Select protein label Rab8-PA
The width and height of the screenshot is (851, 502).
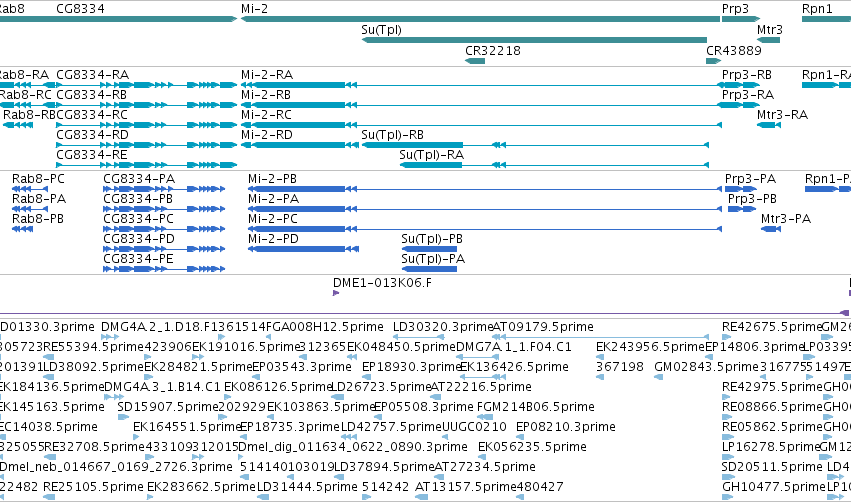point(39,199)
